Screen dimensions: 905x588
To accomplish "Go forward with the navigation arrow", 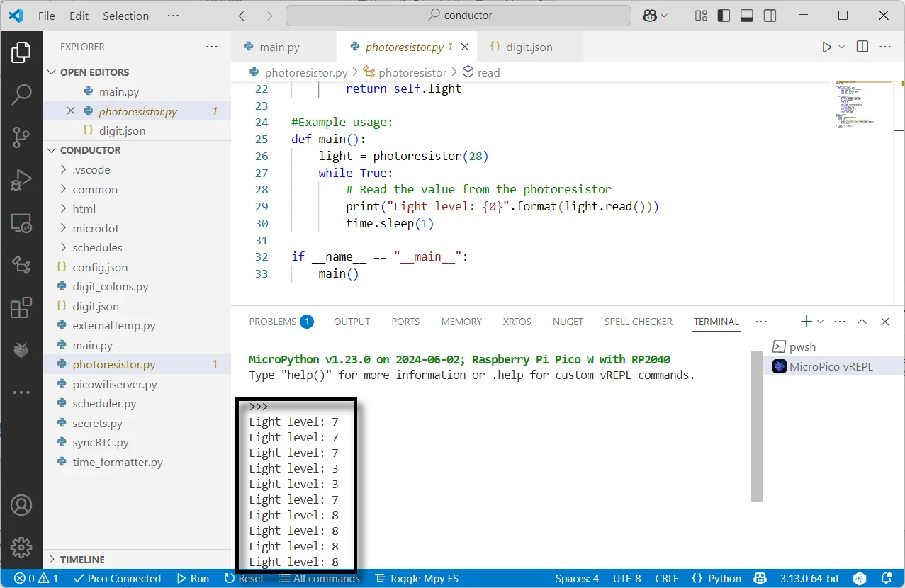I will [267, 16].
